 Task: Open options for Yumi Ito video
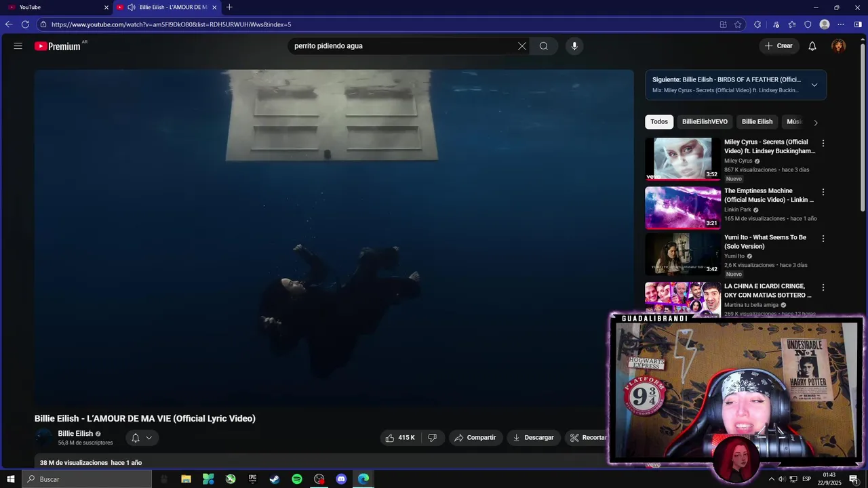[823, 239]
